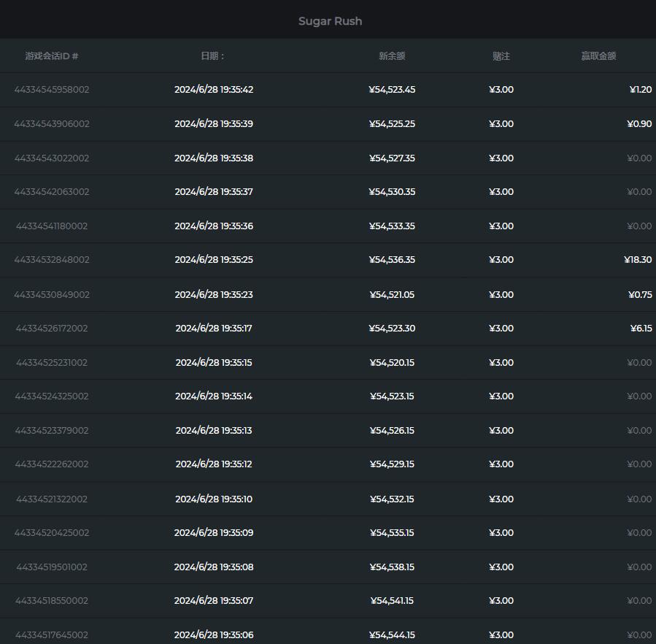Click the ¥6.15 win amount

[641, 329]
